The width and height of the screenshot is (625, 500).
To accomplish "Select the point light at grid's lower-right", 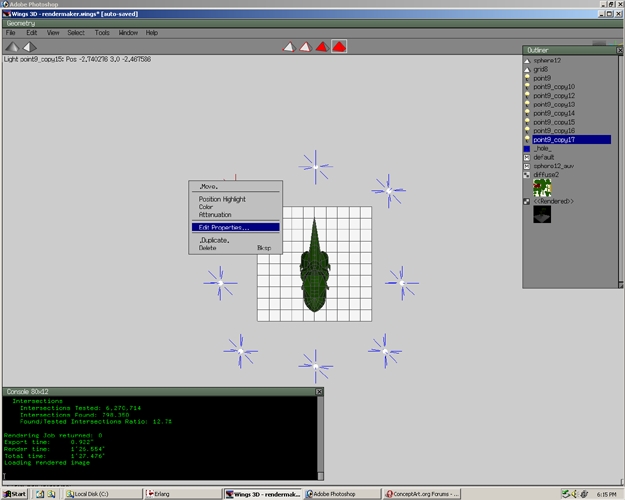I will pyautogui.click(x=385, y=351).
